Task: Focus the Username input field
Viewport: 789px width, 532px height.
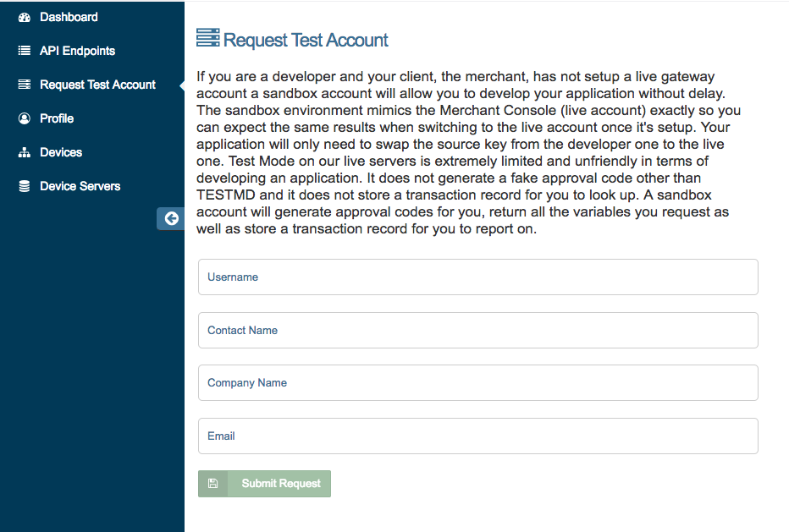Action: pyautogui.click(x=477, y=277)
